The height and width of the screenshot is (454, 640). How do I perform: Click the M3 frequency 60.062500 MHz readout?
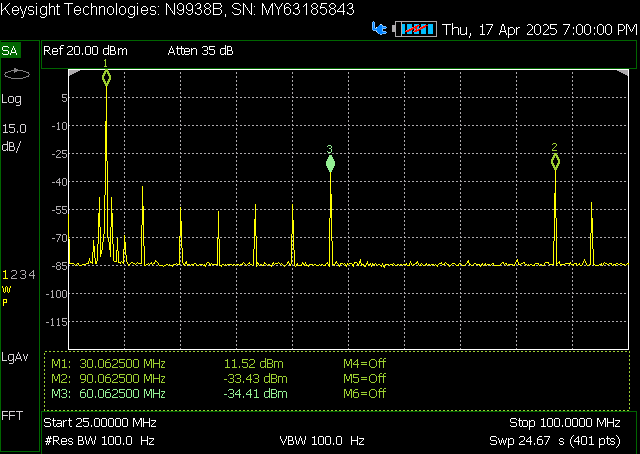[x=122, y=394]
